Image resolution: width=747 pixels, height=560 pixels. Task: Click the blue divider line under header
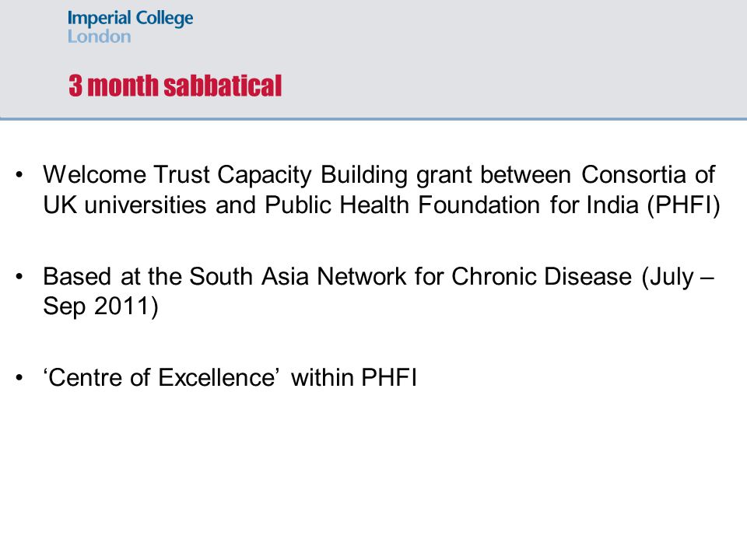tap(373, 118)
